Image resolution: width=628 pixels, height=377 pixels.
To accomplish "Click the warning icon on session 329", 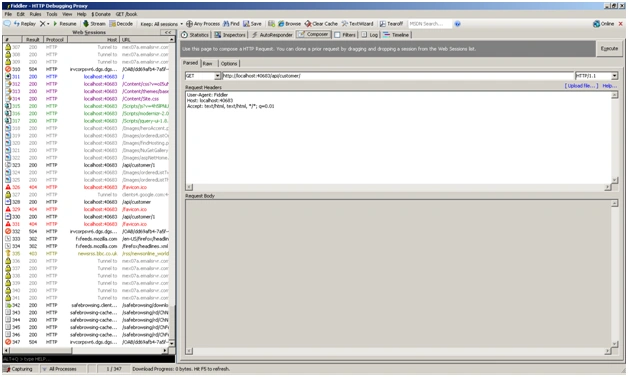I will coord(8,209).
